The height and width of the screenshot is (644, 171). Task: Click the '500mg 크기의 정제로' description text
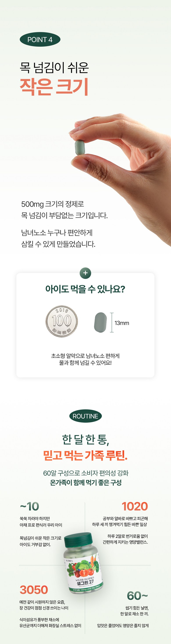[53, 204]
